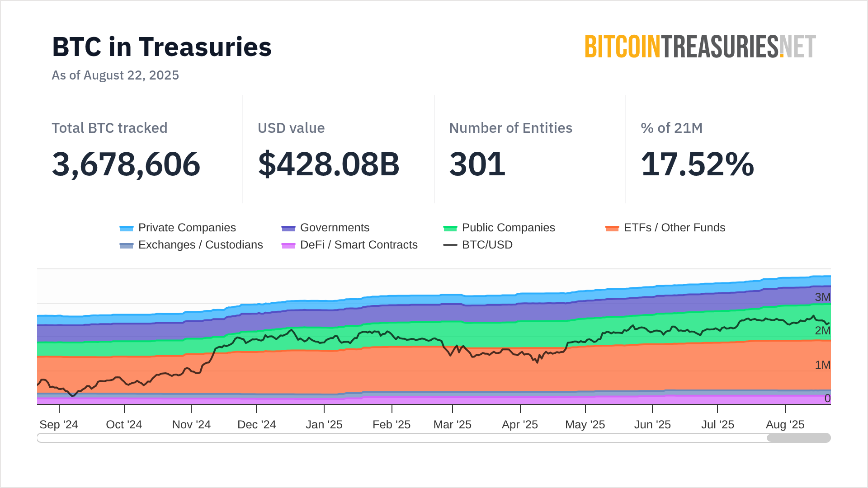
Task: Click the 17.52% of 21M figure
Action: click(697, 164)
